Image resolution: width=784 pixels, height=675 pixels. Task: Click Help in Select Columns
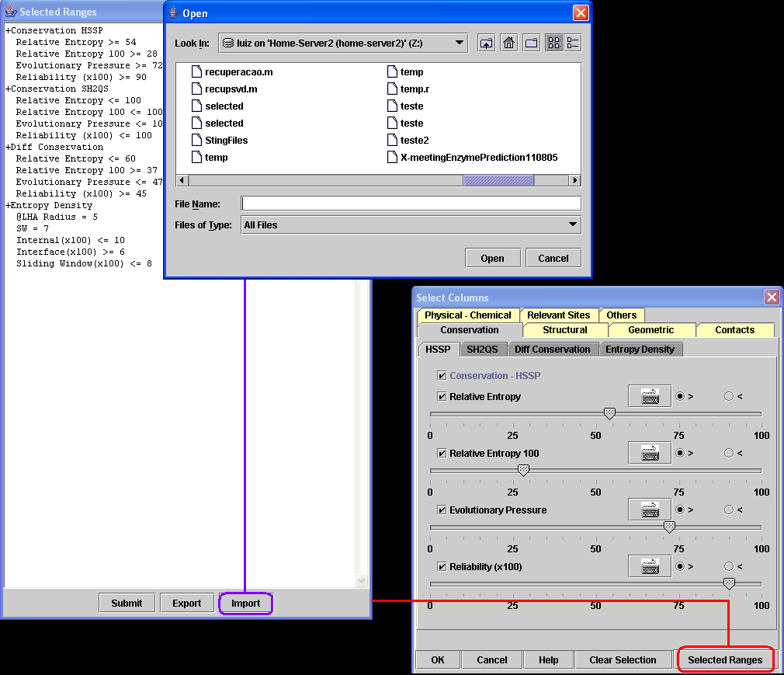(549, 660)
